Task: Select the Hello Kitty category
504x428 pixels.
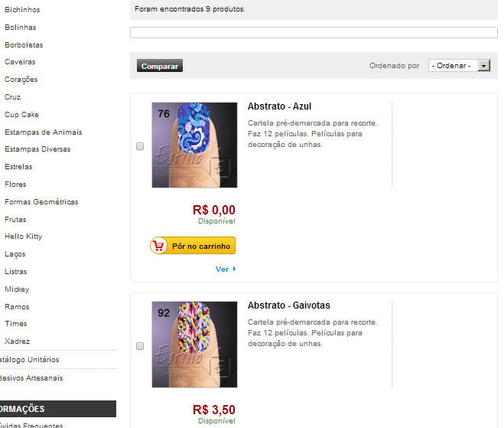Action: (23, 237)
